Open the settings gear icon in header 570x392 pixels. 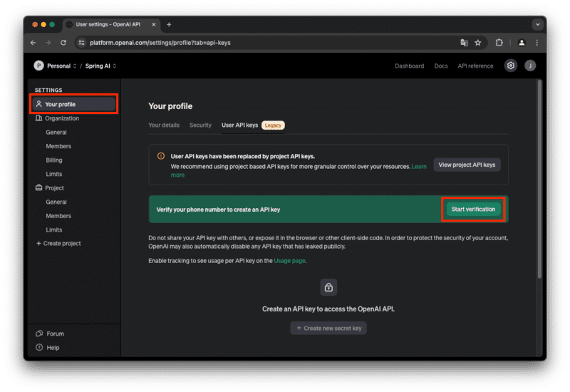(x=511, y=66)
